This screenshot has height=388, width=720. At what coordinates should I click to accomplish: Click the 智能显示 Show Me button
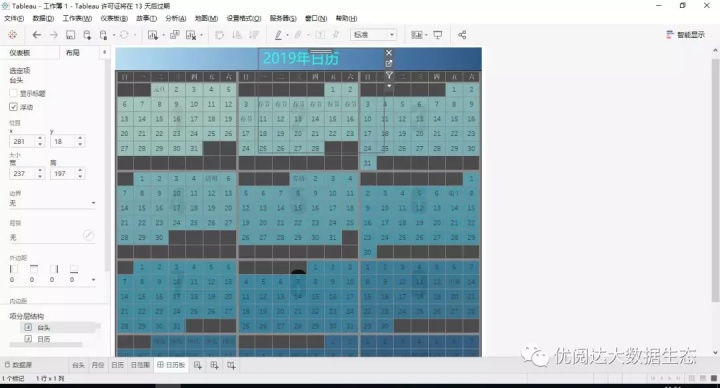click(x=685, y=35)
